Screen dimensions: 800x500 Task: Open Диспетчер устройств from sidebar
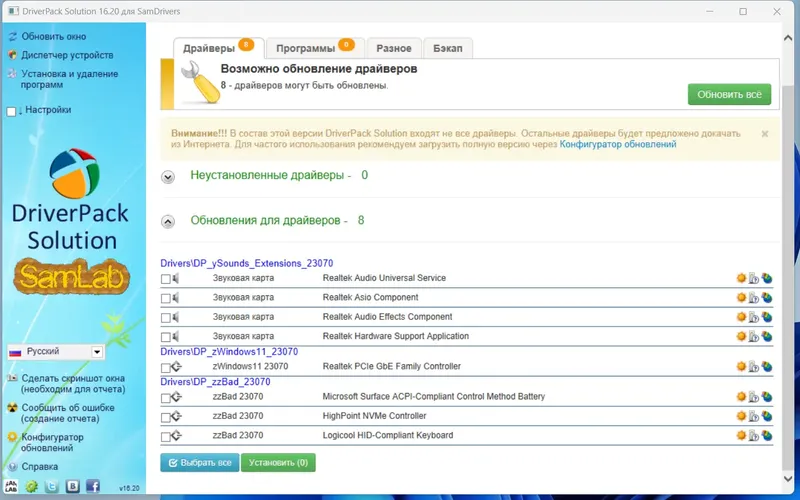[67, 55]
